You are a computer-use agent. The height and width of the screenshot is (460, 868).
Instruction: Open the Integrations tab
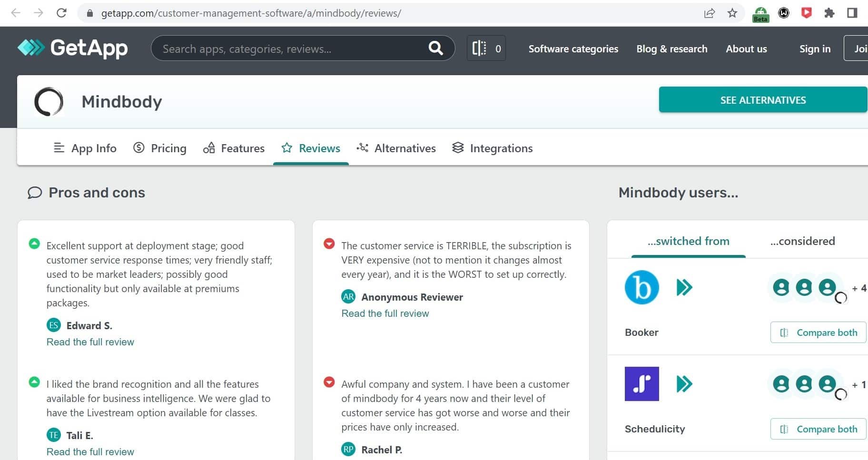point(493,148)
